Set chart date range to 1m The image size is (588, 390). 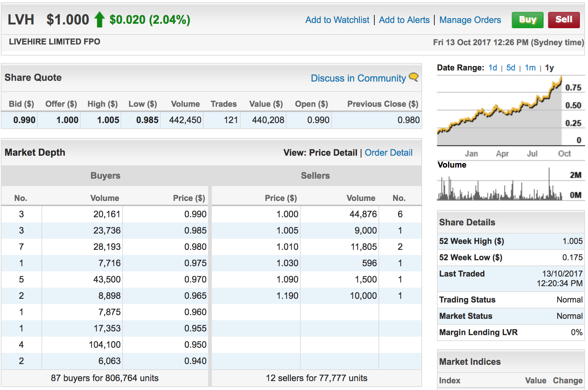[530, 68]
